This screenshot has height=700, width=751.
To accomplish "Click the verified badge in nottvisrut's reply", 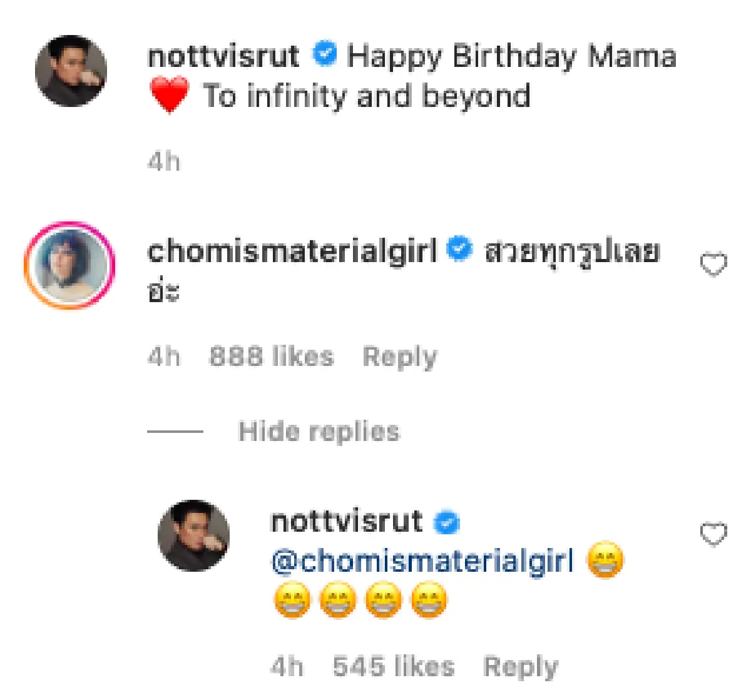I will (447, 522).
